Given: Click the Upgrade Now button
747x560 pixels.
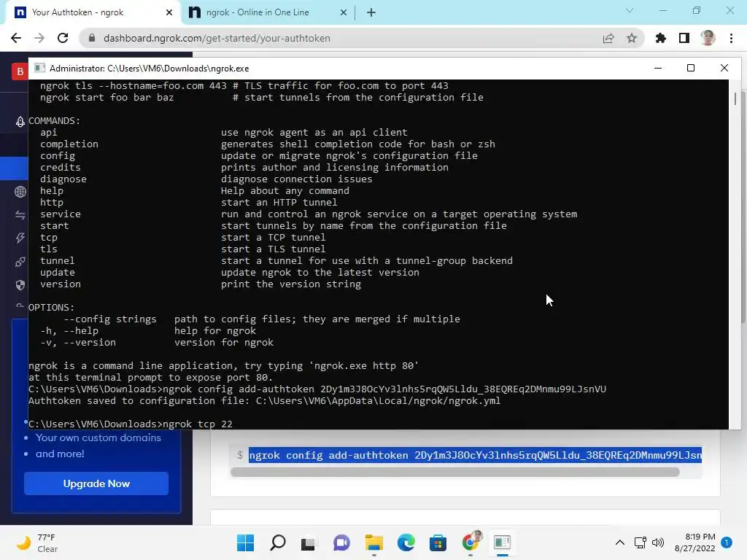Looking at the screenshot, I should pyautogui.click(x=96, y=483).
